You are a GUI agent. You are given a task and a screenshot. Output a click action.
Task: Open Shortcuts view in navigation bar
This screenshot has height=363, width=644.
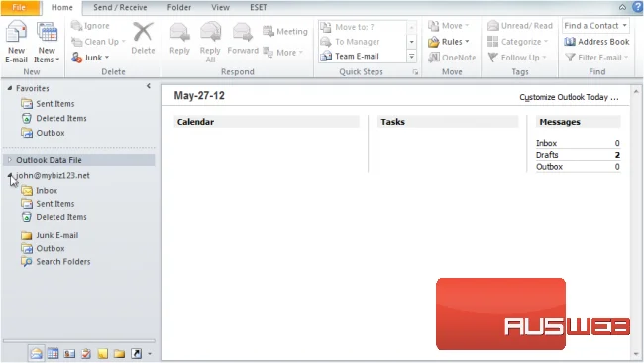tap(136, 353)
